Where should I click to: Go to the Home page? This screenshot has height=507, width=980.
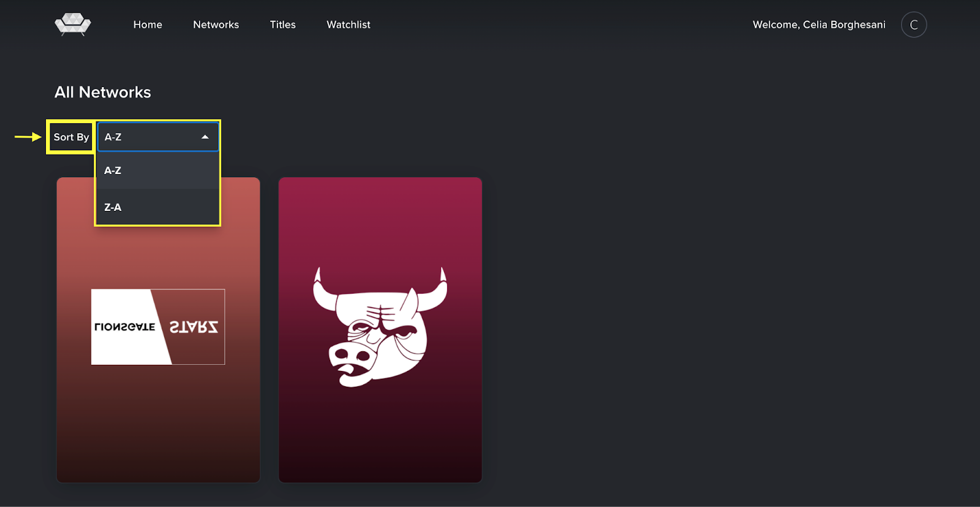click(148, 25)
